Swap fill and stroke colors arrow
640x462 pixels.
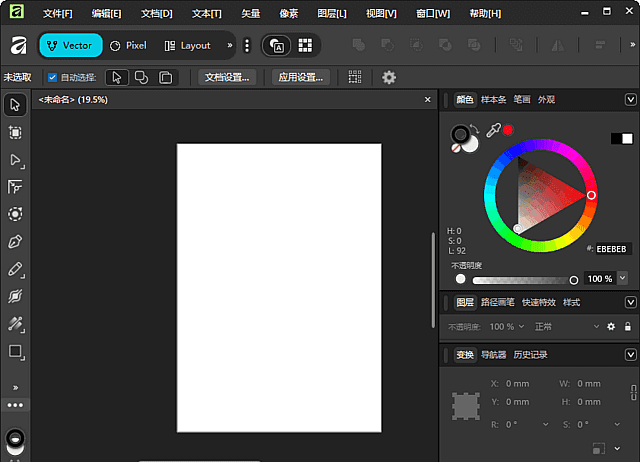(x=474, y=129)
